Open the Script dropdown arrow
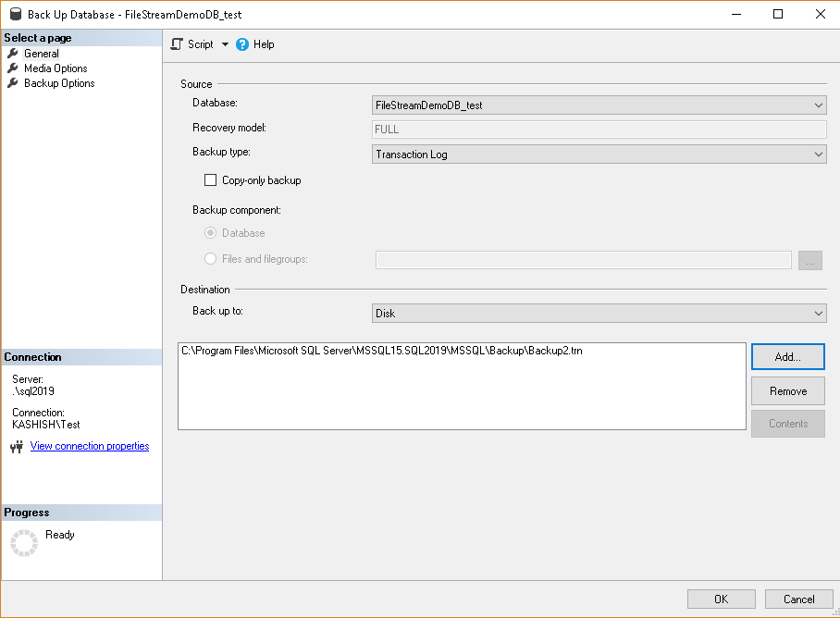The height and width of the screenshot is (618, 840). pos(225,44)
